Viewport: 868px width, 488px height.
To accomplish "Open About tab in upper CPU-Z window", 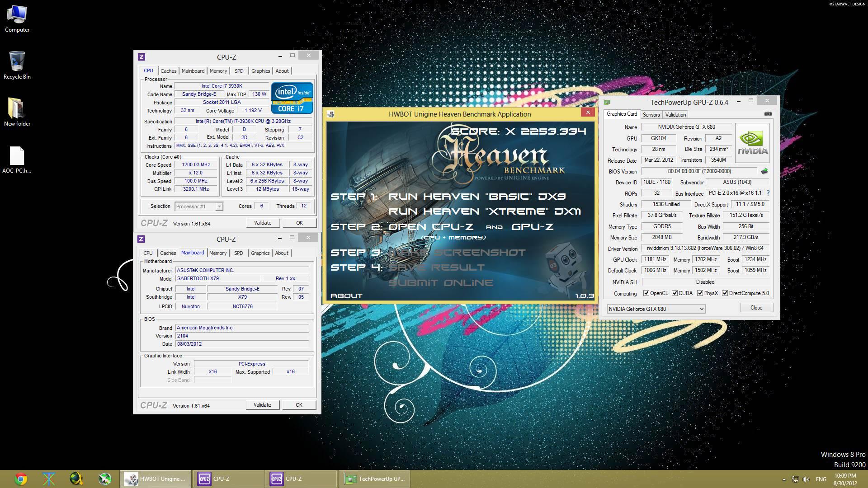I will [x=282, y=71].
